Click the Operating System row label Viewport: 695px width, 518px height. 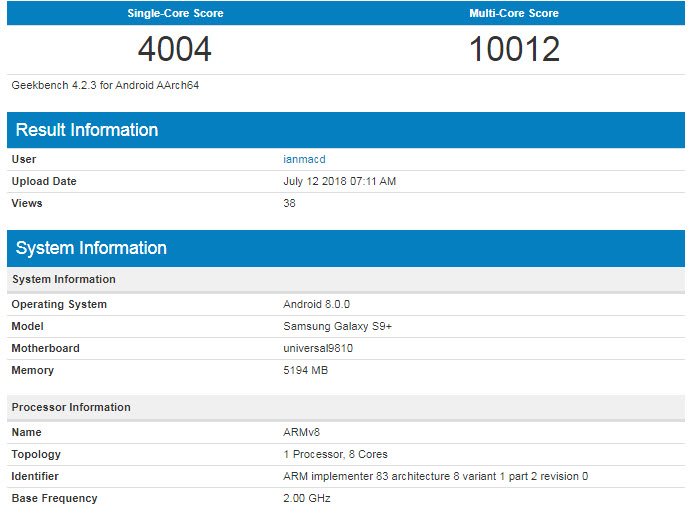coord(59,304)
